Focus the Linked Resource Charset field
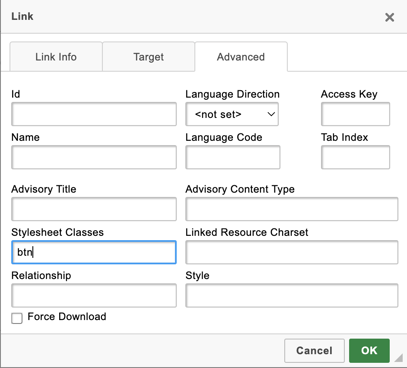Image resolution: width=407 pixels, height=368 pixels. [292, 252]
